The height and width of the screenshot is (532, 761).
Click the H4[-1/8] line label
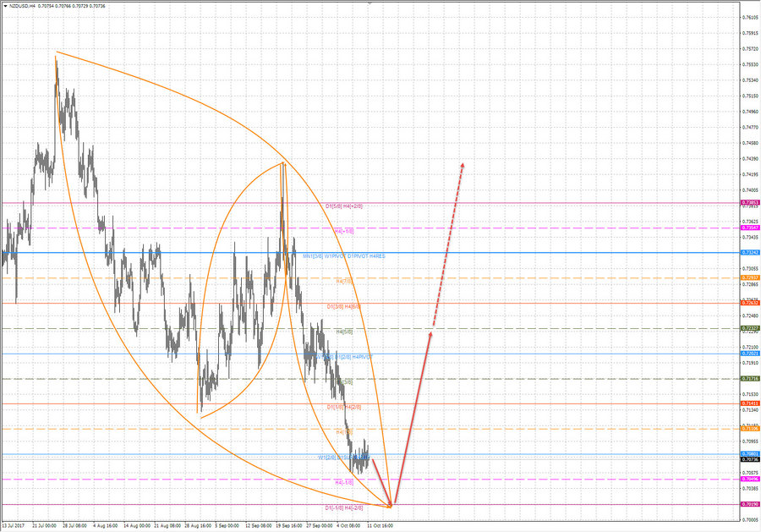click(344, 482)
